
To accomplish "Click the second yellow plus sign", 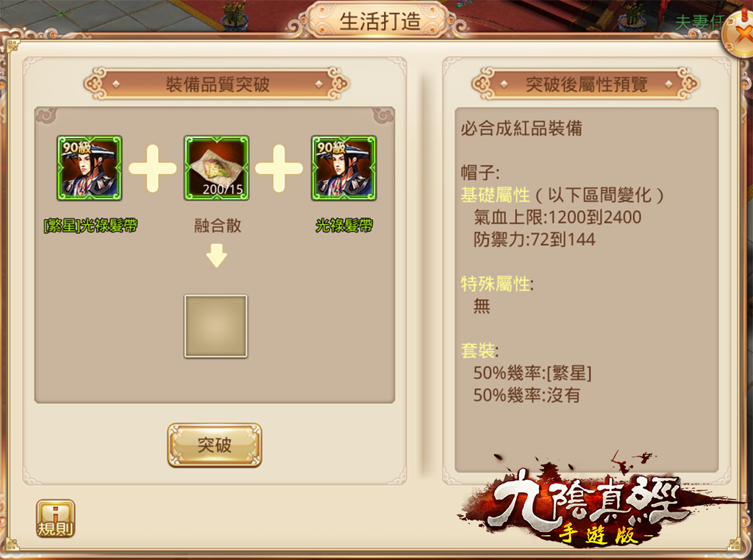I will click(x=279, y=168).
